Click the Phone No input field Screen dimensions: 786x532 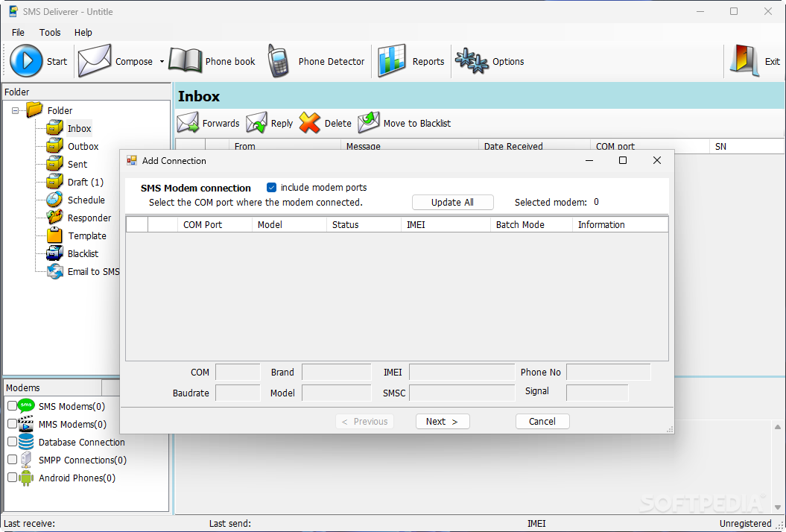609,372
